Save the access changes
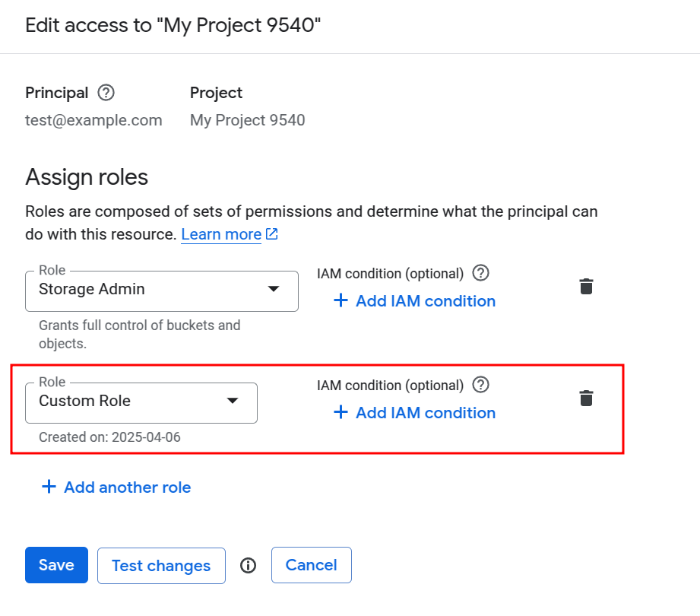Image resolution: width=700 pixels, height=616 pixels. [x=55, y=565]
